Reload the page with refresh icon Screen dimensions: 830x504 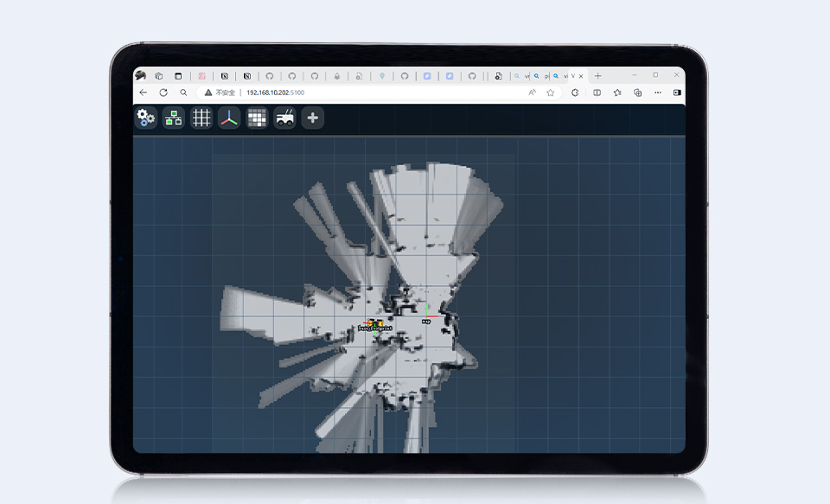click(163, 93)
